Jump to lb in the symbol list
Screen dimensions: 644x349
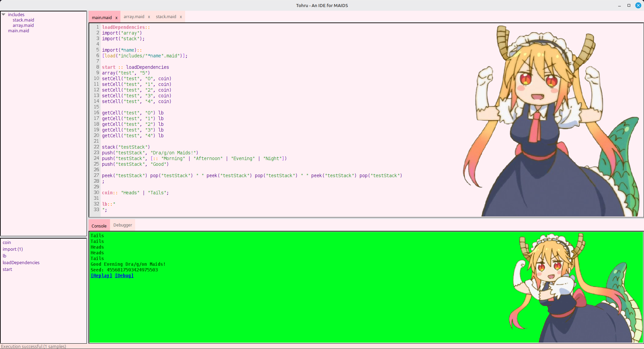tap(4, 256)
